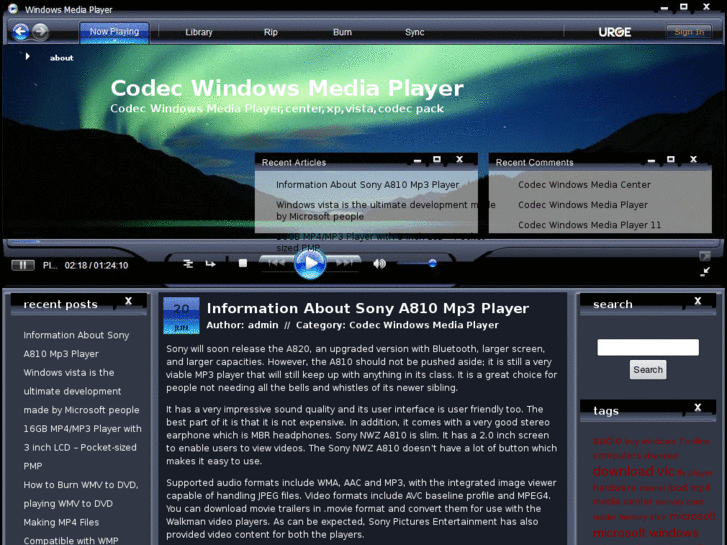Click the microsoft windows tag
The image size is (727, 545).
[645, 532]
